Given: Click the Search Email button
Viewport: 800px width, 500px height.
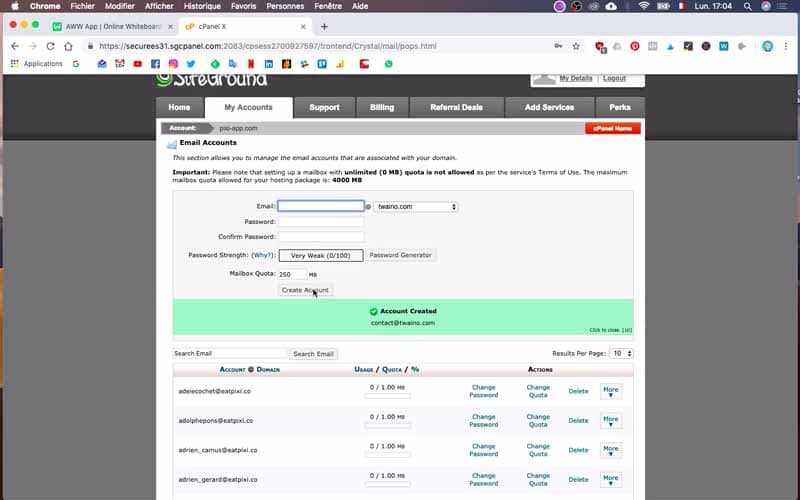Looking at the screenshot, I should [x=313, y=354].
